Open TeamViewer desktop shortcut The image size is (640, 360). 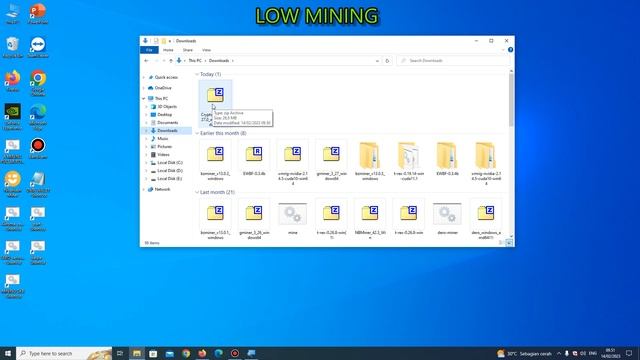click(x=38, y=46)
